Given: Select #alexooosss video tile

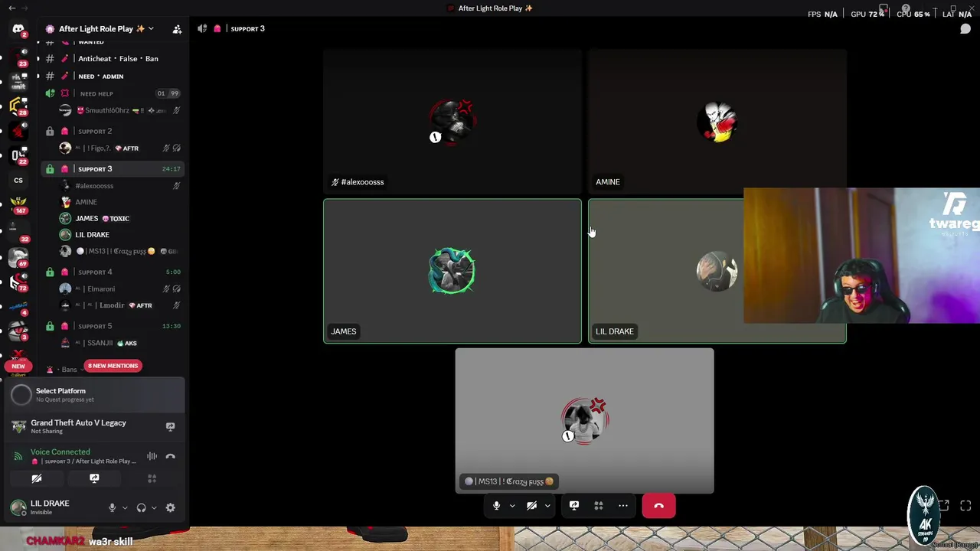Looking at the screenshot, I should 452,121.
